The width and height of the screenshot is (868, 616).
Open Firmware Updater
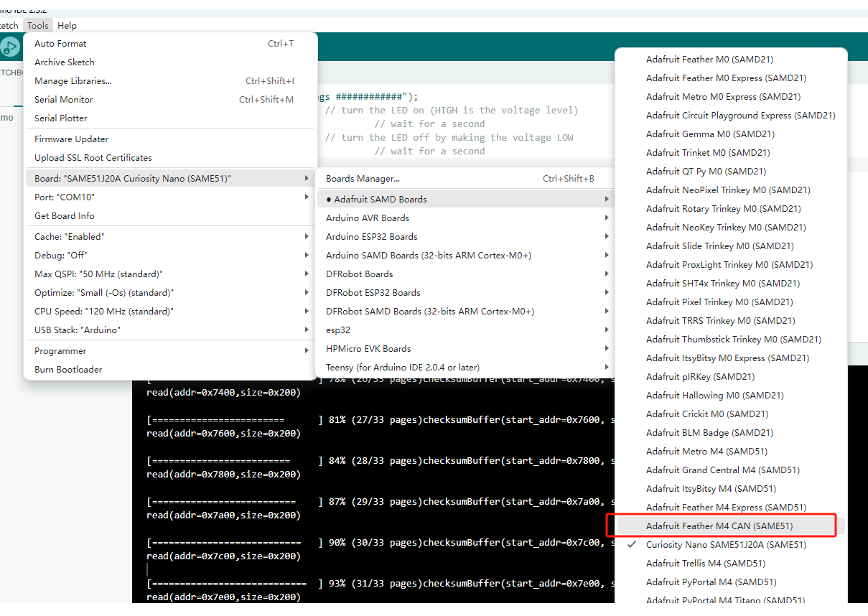(171, 139)
